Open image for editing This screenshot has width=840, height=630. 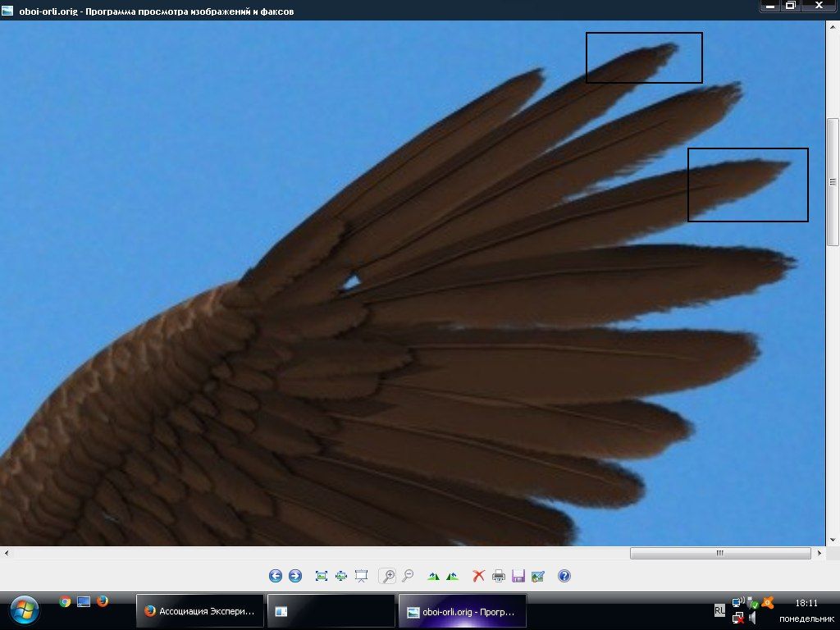pos(538,576)
